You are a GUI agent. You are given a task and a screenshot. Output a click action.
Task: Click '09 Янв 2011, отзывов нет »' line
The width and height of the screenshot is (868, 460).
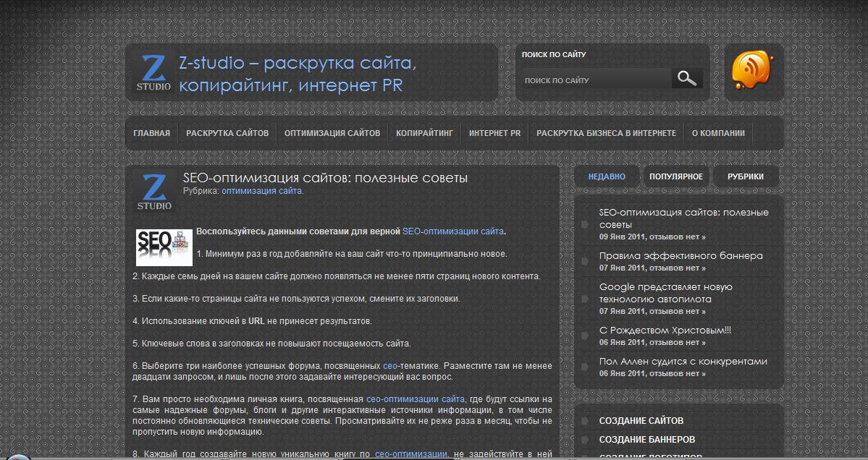click(652, 237)
